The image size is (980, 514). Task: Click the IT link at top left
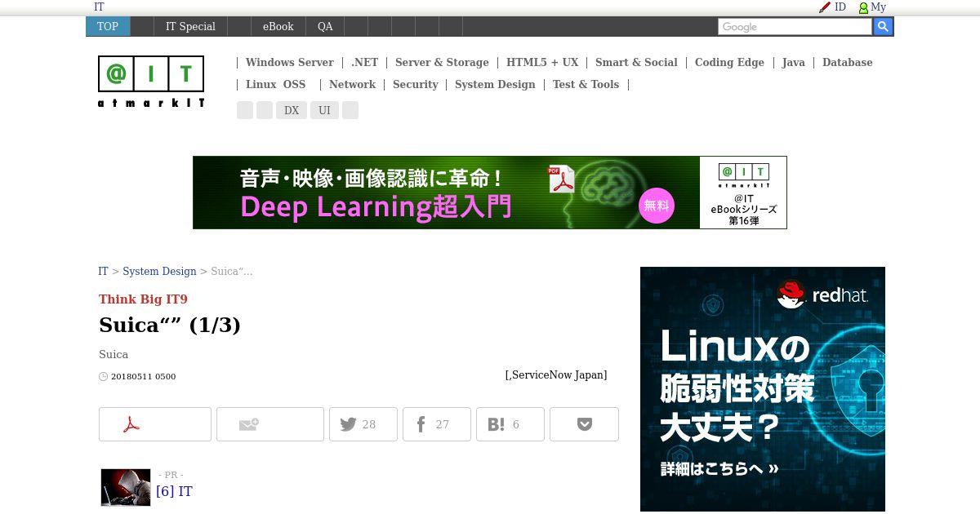(x=99, y=7)
